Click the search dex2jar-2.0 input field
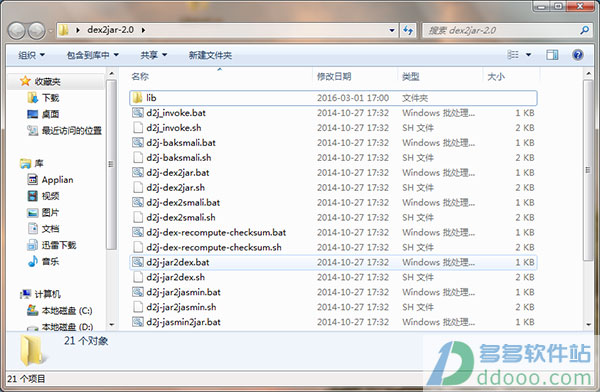 501,30
